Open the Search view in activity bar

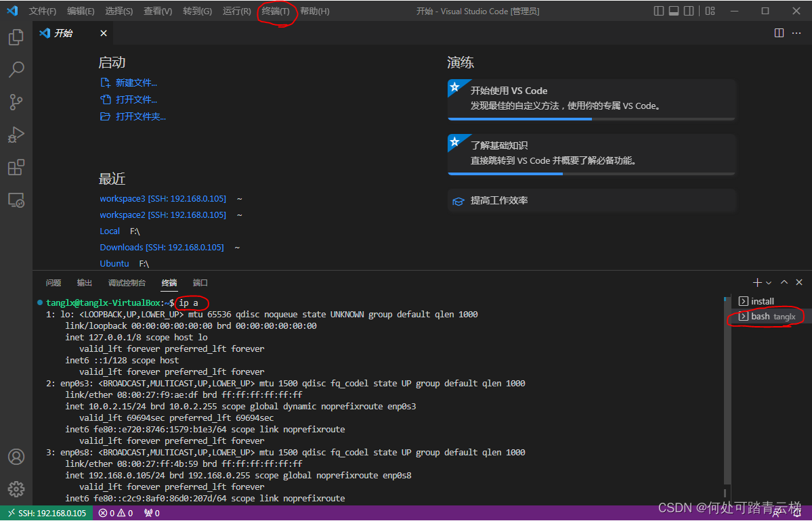(16, 70)
